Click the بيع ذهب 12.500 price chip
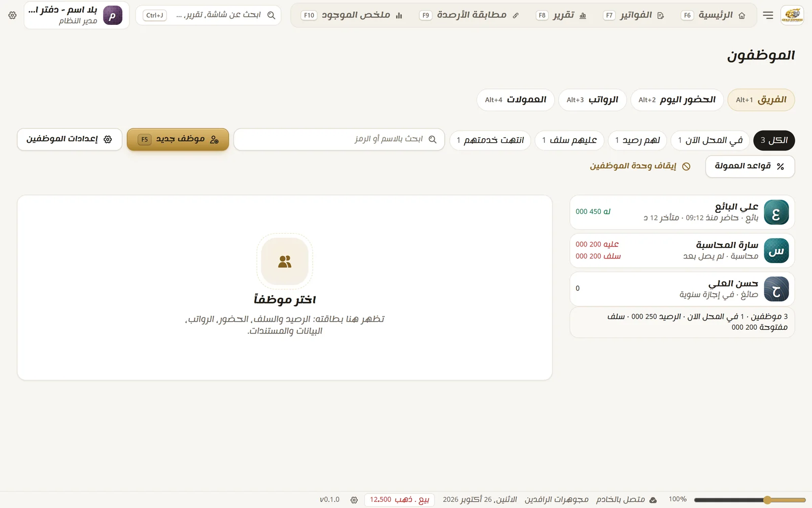Image resolution: width=812 pixels, height=508 pixels. tap(399, 500)
